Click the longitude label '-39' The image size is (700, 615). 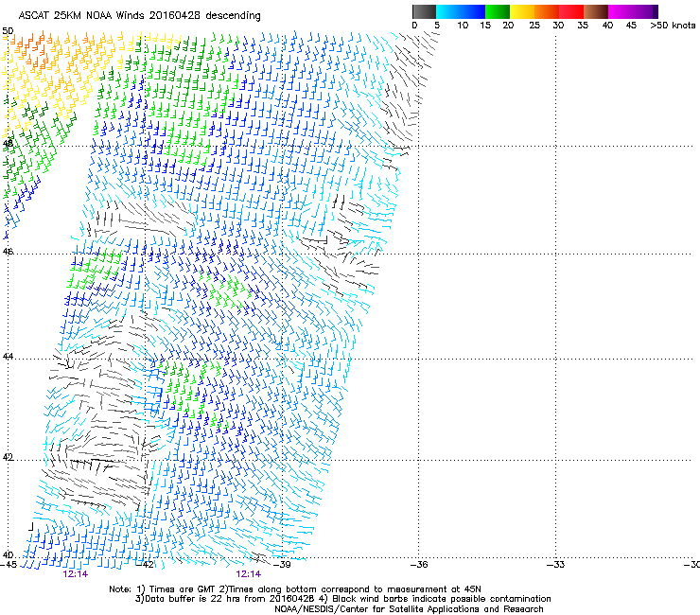click(282, 565)
